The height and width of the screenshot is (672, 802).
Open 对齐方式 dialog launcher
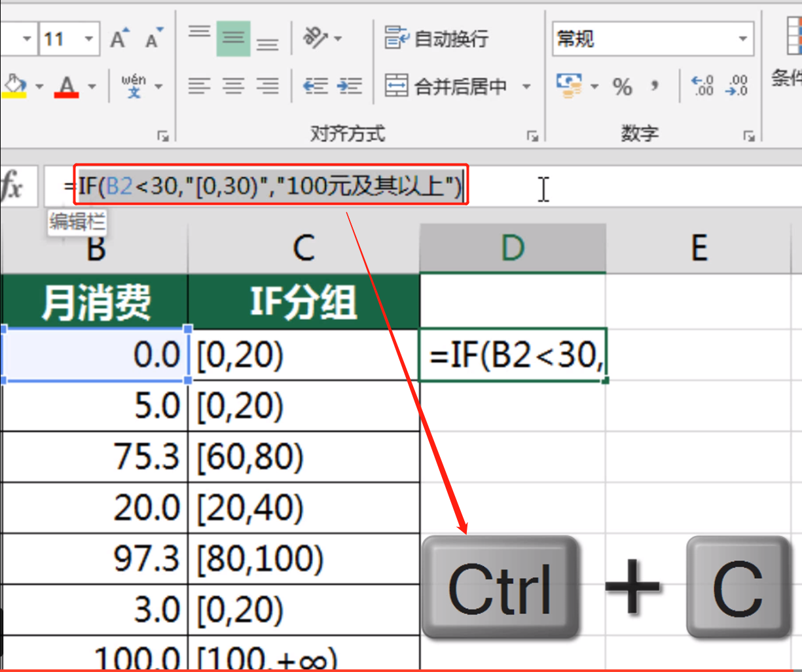pos(532,136)
